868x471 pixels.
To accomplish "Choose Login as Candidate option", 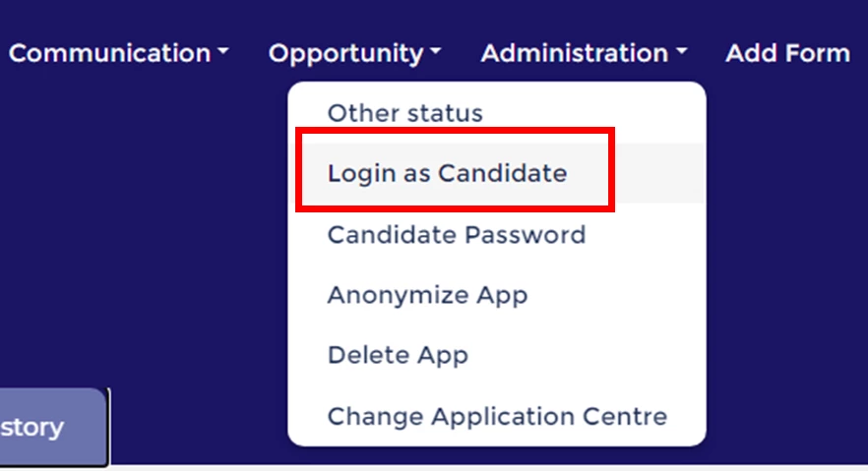I will coord(447,174).
